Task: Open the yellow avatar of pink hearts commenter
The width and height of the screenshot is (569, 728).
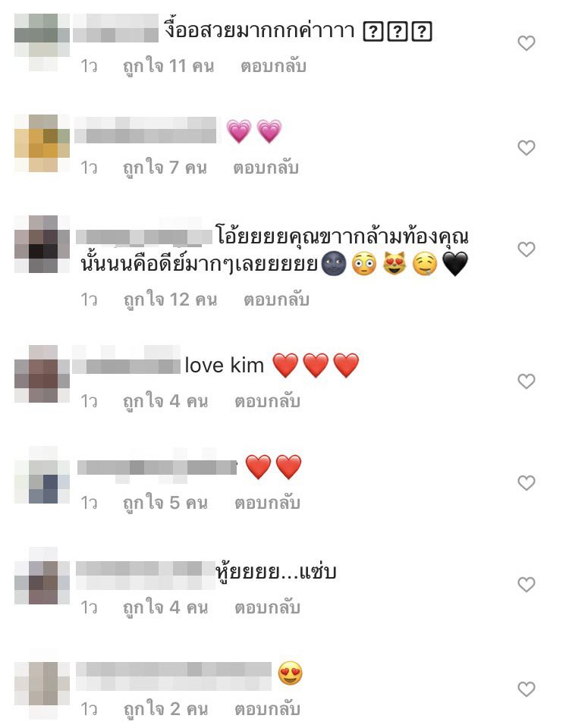Action: click(42, 143)
